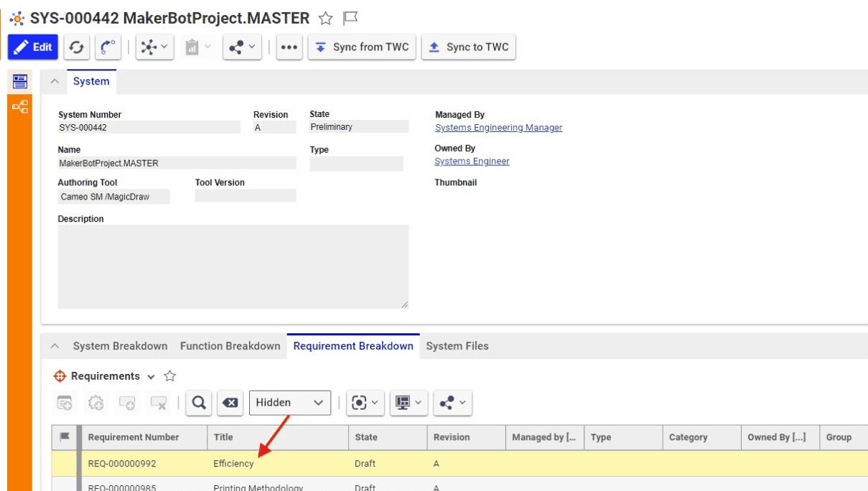The height and width of the screenshot is (491, 868).
Task: Open the Systems Engineer owner link
Action: pos(472,162)
